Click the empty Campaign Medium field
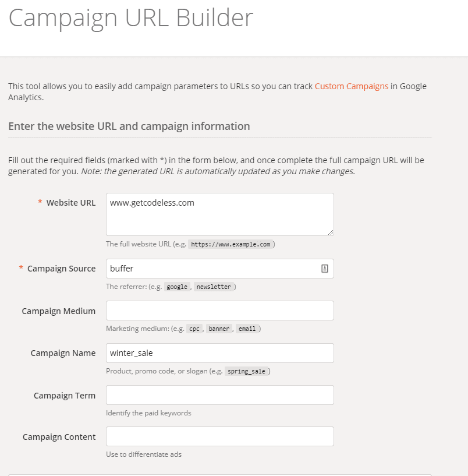 click(219, 310)
